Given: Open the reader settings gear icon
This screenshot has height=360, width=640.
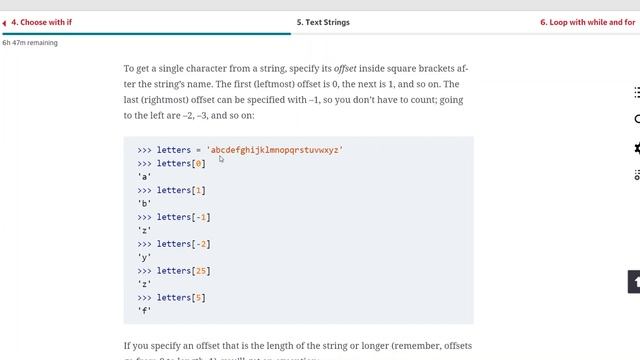Looking at the screenshot, I should pos(637,148).
